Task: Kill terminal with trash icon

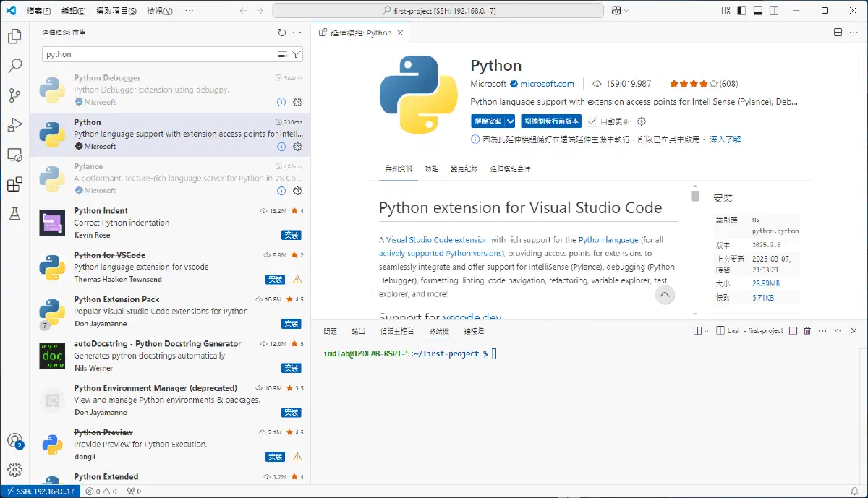Action: click(807, 330)
